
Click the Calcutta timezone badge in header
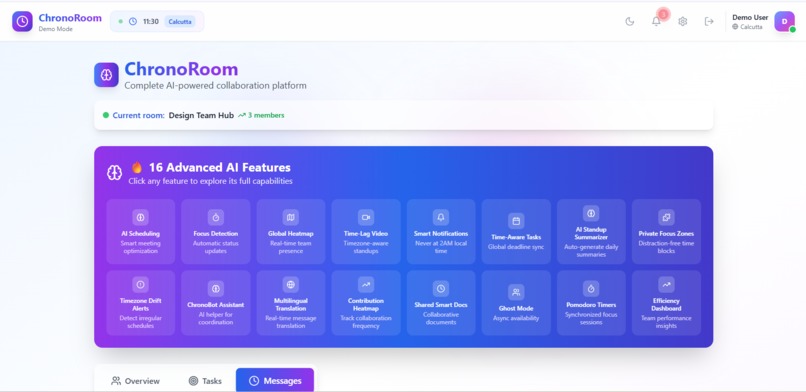click(x=180, y=22)
